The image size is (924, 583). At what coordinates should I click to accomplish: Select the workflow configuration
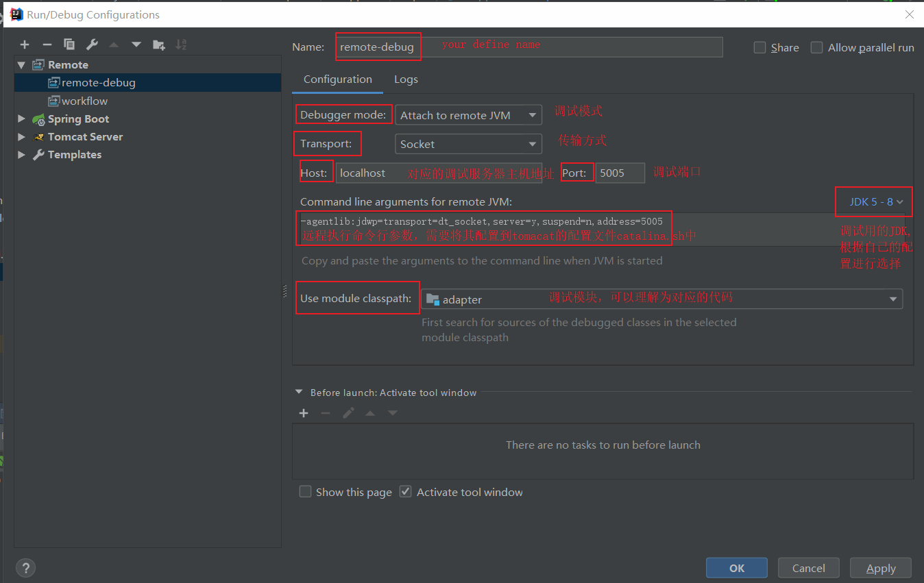point(147,101)
